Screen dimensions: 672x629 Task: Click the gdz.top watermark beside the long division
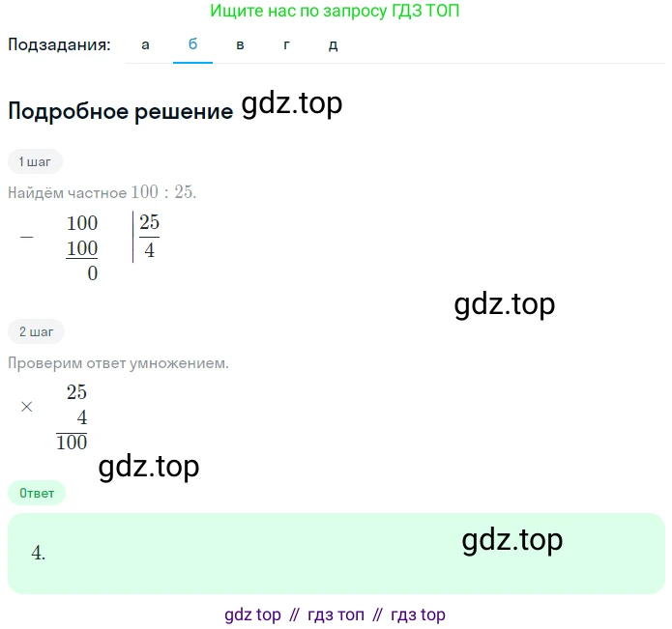coord(505,305)
